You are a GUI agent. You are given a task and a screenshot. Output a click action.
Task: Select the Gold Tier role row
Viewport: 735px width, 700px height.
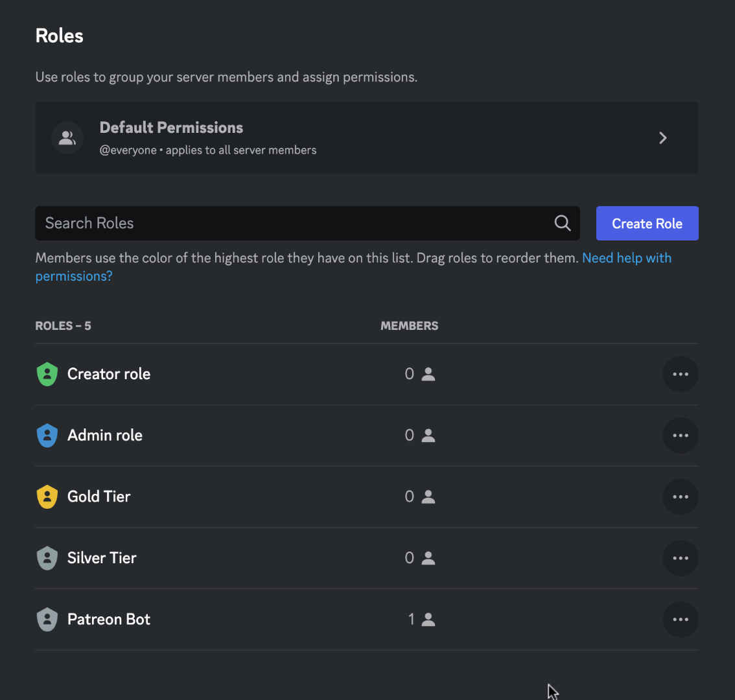click(259, 496)
